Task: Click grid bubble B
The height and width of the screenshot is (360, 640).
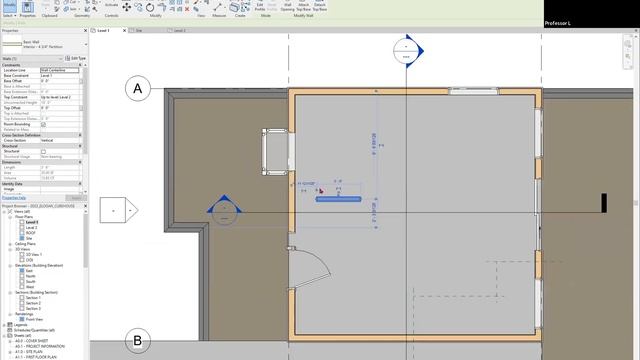Action: 138,340
